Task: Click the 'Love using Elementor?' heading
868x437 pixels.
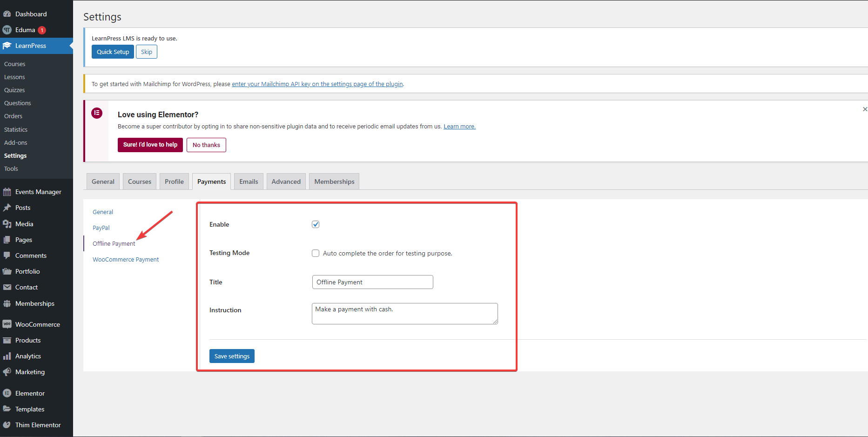Action: pos(158,114)
